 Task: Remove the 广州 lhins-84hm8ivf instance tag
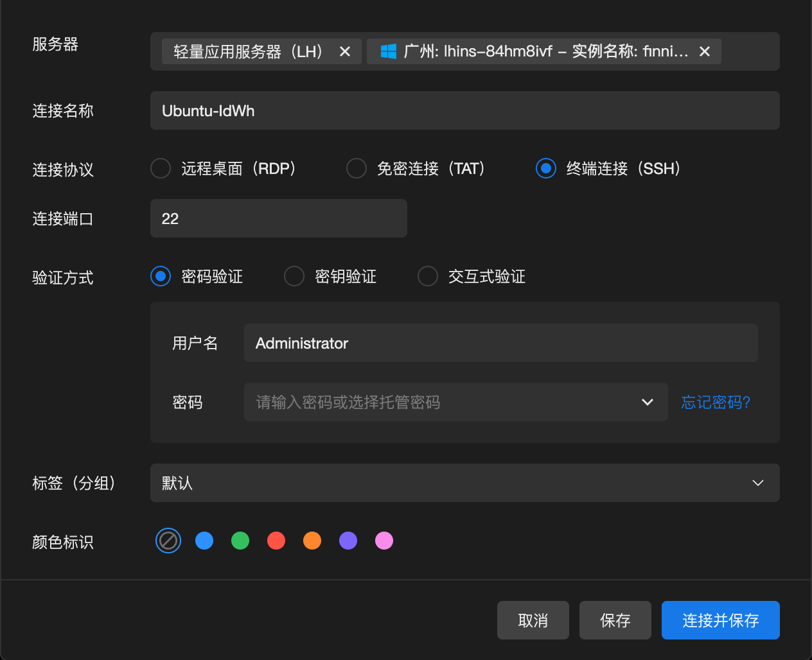(x=705, y=51)
